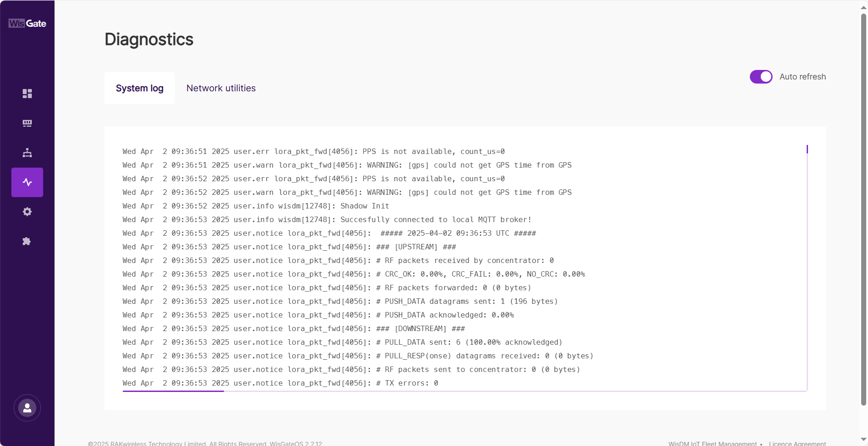The image size is (868, 446).
Task: Click the page vertical scrollbar thumb
Action: tap(863, 209)
